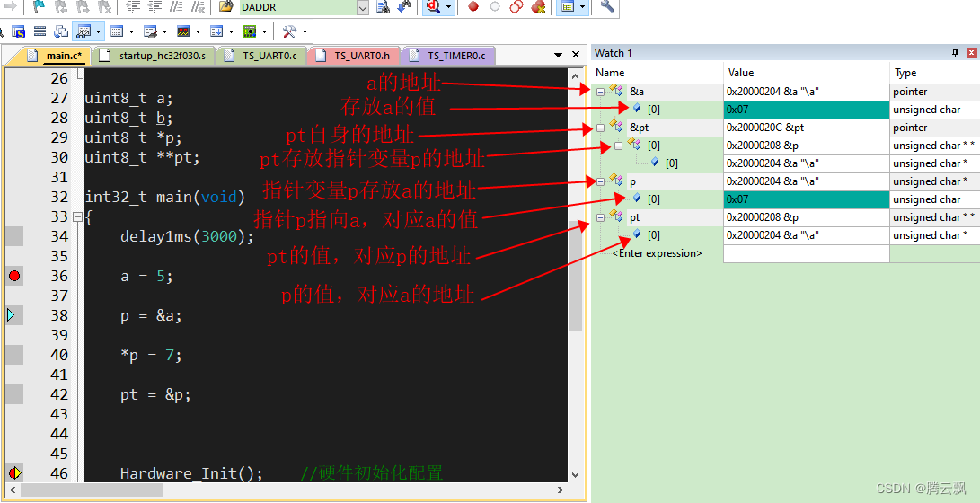Show the Registers window icon
The height and width of the screenshot is (503, 980).
40,31
